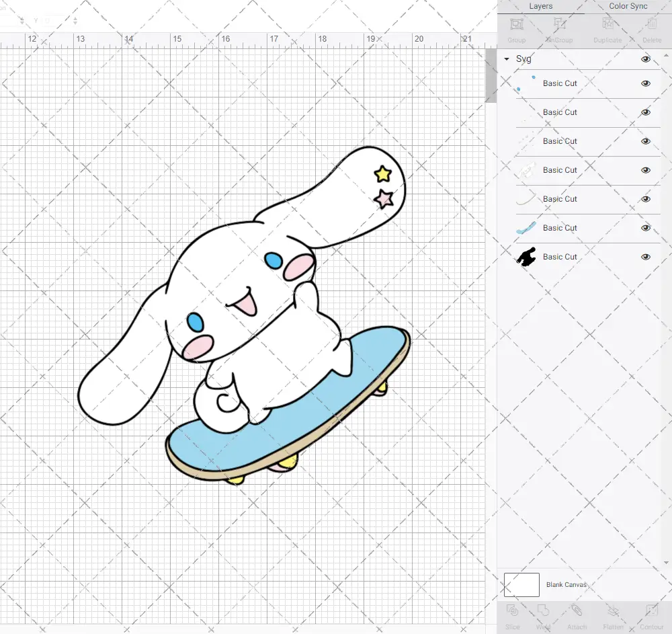Viewport: 672px width, 634px height.
Task: Switch to the Color Sync tab
Action: point(628,6)
